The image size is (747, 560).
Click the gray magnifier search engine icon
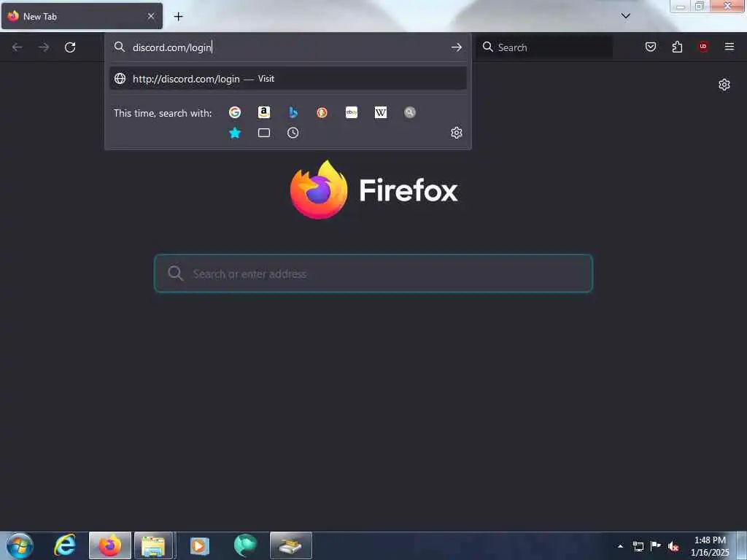click(410, 112)
